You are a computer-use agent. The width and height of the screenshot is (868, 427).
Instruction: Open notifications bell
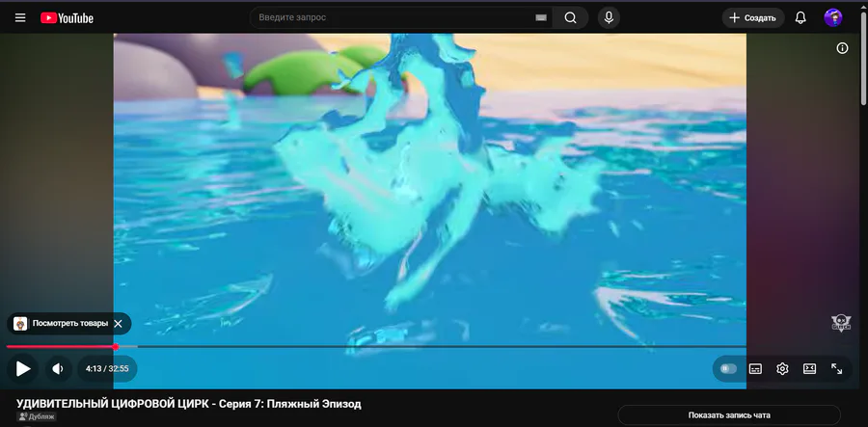(800, 17)
